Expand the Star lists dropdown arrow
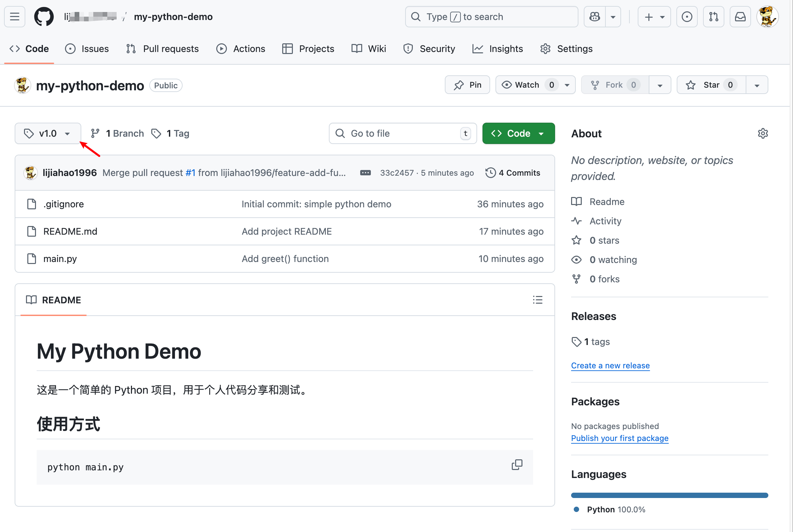Viewport: 793px width, 532px height. pos(757,85)
